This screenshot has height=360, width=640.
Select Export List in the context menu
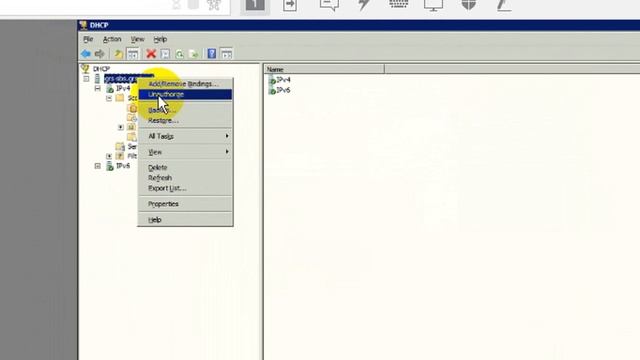pyautogui.click(x=185, y=188)
